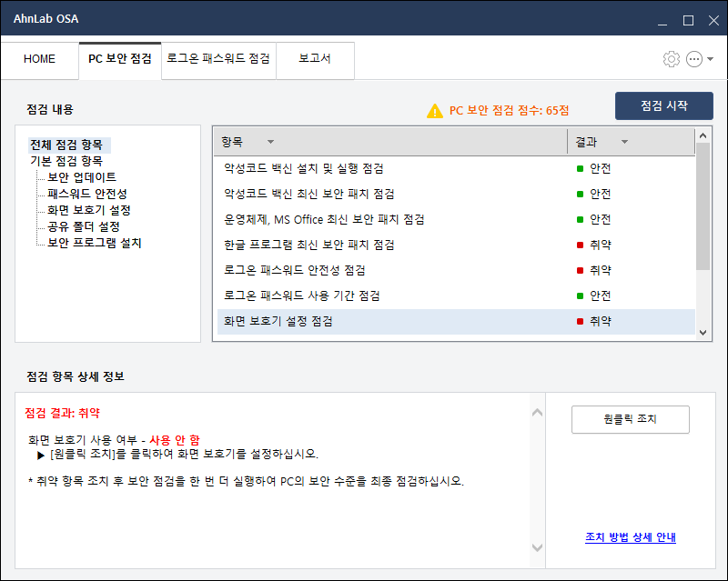Click the detail panel scroll down chevron

tap(537, 547)
